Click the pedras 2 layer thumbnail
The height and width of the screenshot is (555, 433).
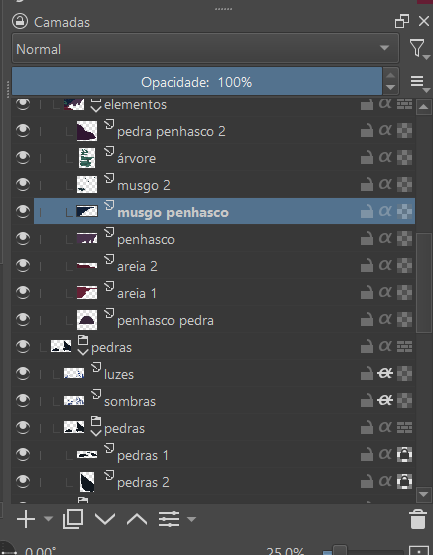(x=87, y=482)
